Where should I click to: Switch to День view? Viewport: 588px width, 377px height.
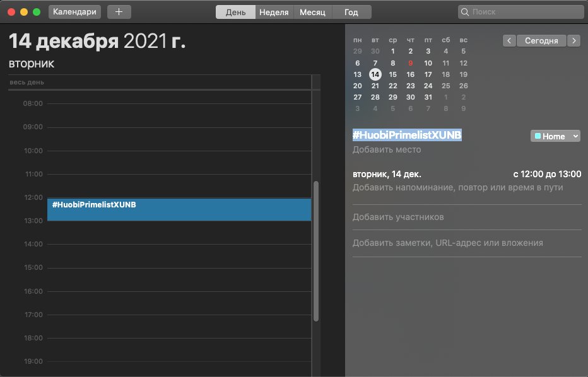pyautogui.click(x=235, y=12)
